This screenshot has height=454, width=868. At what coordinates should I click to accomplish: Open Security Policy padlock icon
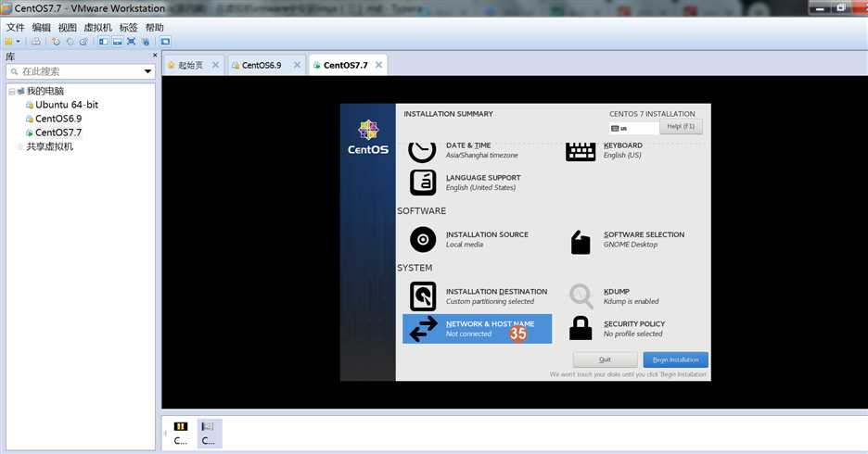point(581,328)
